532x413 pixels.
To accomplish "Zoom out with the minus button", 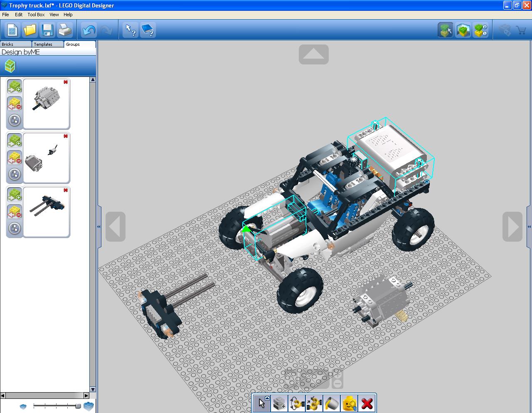I will 338,383.
